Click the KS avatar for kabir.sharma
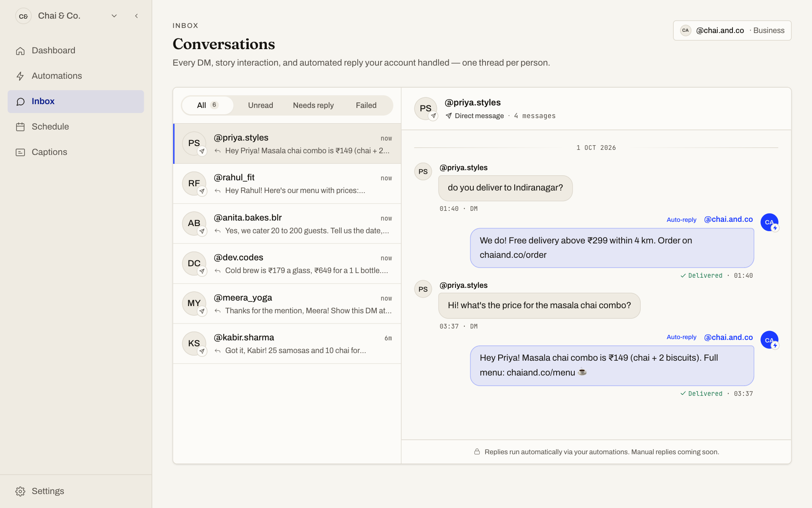This screenshot has width=812, height=508. click(194, 343)
